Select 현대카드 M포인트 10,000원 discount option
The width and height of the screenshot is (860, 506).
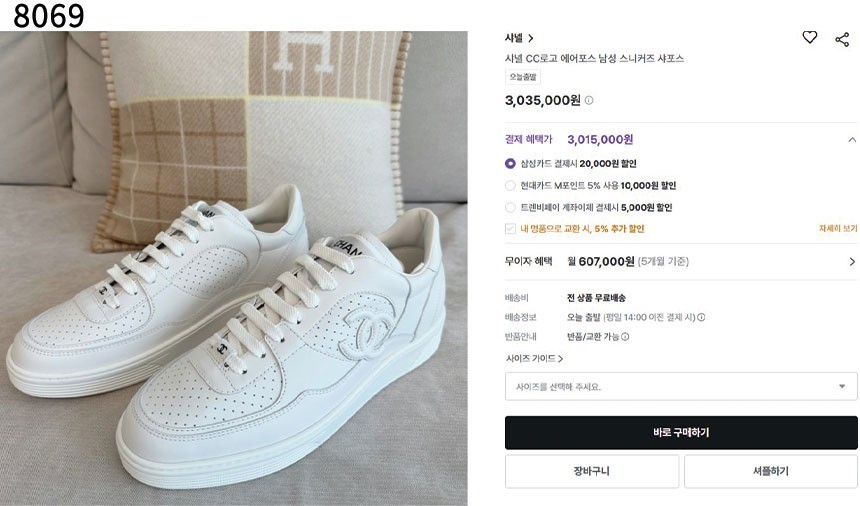pos(511,185)
